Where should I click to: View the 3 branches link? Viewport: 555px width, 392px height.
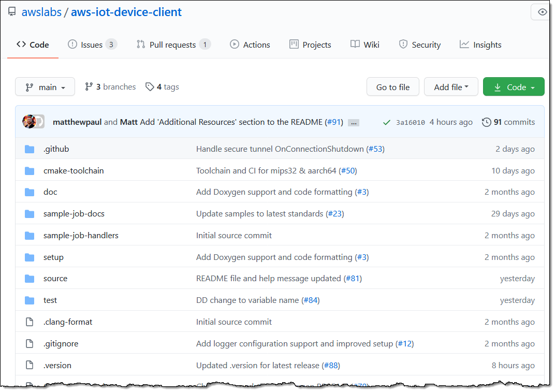pos(110,87)
